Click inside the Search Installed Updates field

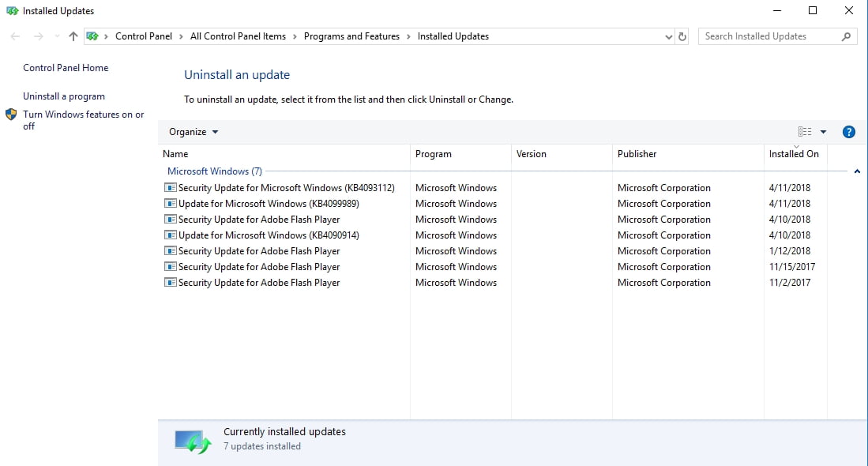click(766, 36)
